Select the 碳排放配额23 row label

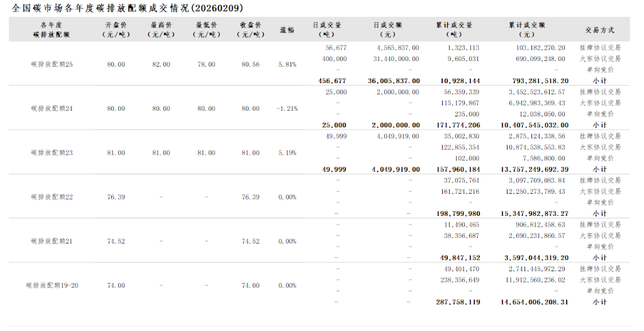[x=52, y=152]
